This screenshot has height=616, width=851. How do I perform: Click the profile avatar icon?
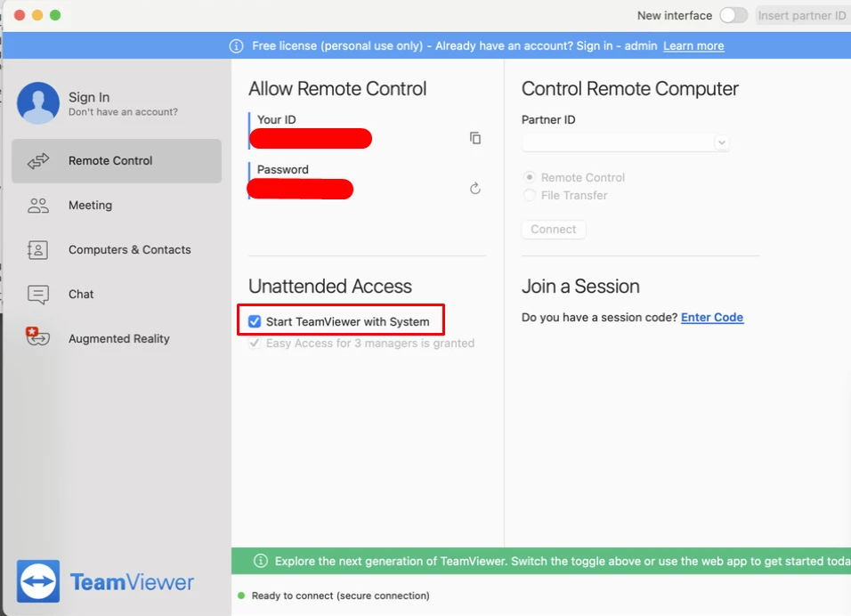(38, 103)
